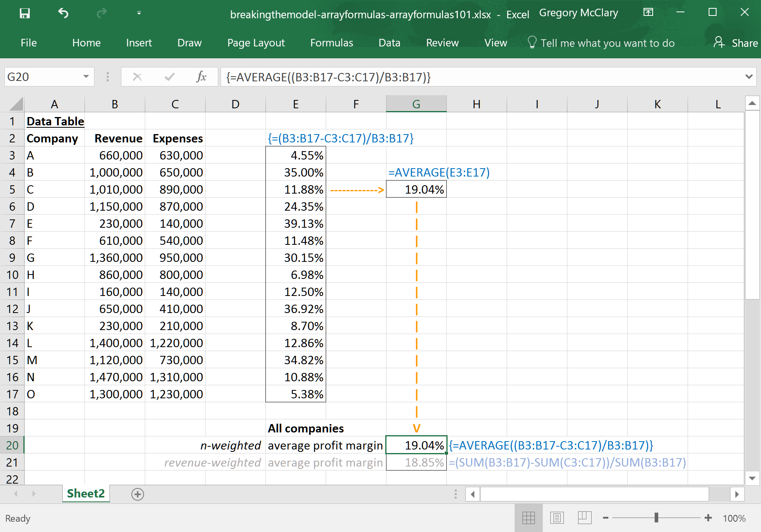Select the revenue-weighted profit margin cell G21
The image size is (761, 532).
pos(416,462)
